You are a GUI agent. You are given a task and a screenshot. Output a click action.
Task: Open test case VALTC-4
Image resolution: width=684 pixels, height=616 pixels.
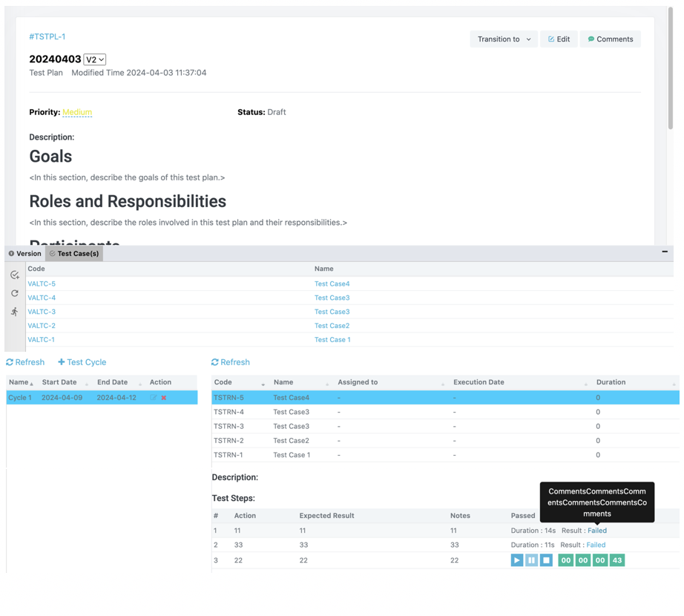coord(42,298)
